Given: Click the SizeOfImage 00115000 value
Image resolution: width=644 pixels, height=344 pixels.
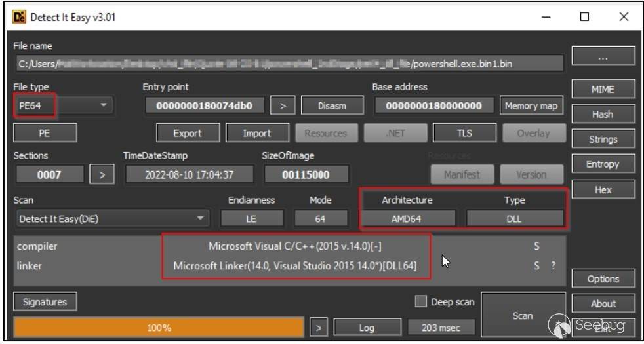Looking at the screenshot, I should click(306, 174).
